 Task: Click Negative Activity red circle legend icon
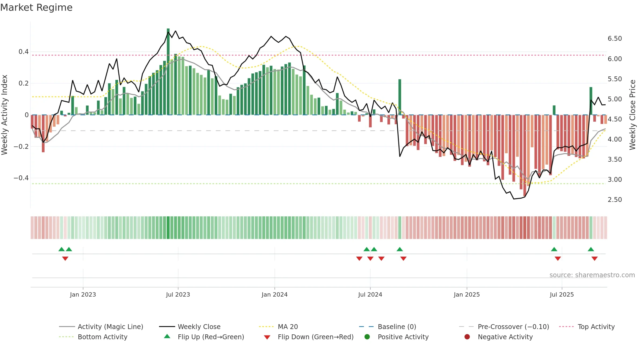(467, 337)
